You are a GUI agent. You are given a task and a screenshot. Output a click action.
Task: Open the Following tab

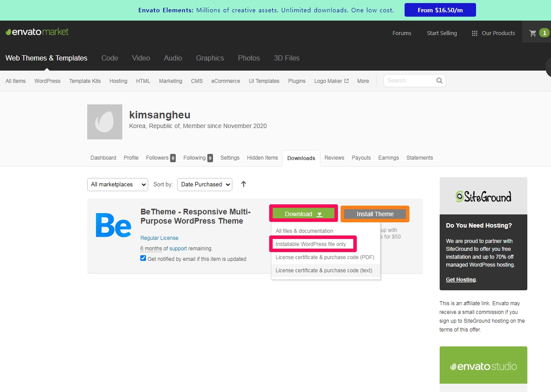[x=198, y=158]
